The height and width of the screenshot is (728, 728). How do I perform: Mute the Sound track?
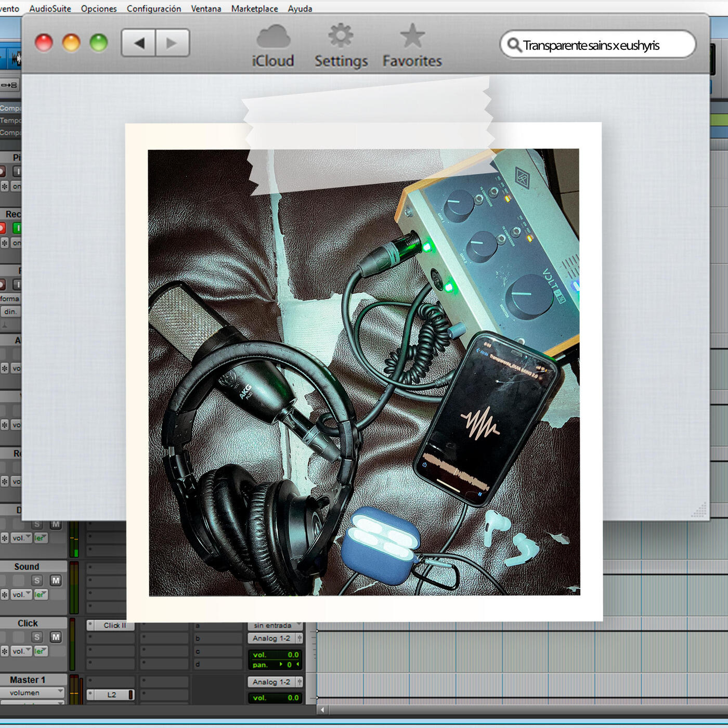[x=56, y=580]
